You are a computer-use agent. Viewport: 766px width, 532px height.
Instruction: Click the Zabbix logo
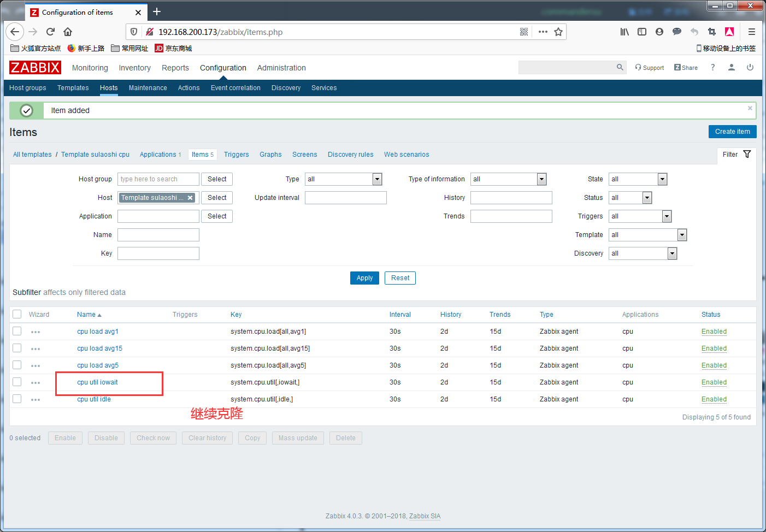(35, 68)
